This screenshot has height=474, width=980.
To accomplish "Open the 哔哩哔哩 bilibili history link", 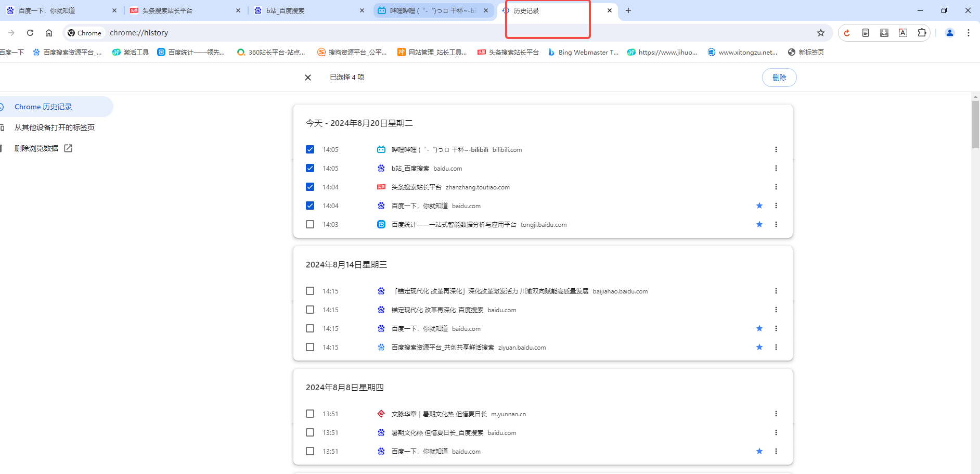I will (x=440, y=149).
